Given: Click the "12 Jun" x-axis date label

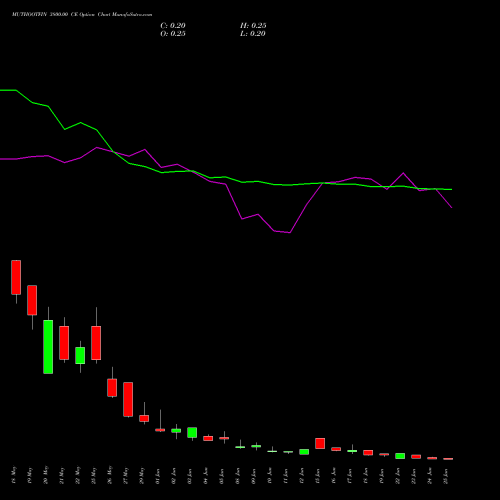Looking at the screenshot, I should [x=302, y=476].
